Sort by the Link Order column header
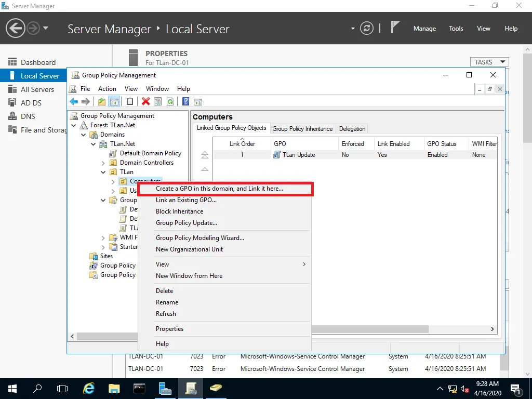The image size is (532, 399). tap(242, 143)
